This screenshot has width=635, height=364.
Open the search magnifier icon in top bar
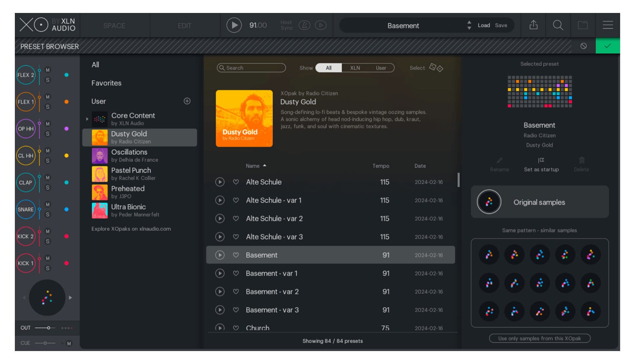click(x=558, y=25)
